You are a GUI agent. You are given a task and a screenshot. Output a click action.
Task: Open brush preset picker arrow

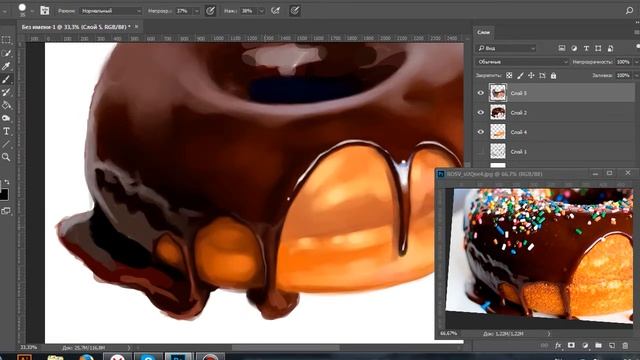[32, 11]
